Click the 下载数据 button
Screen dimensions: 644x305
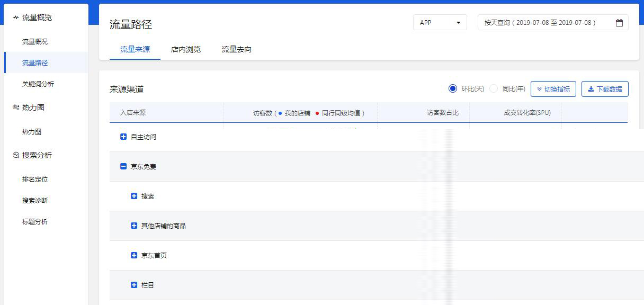coord(605,89)
